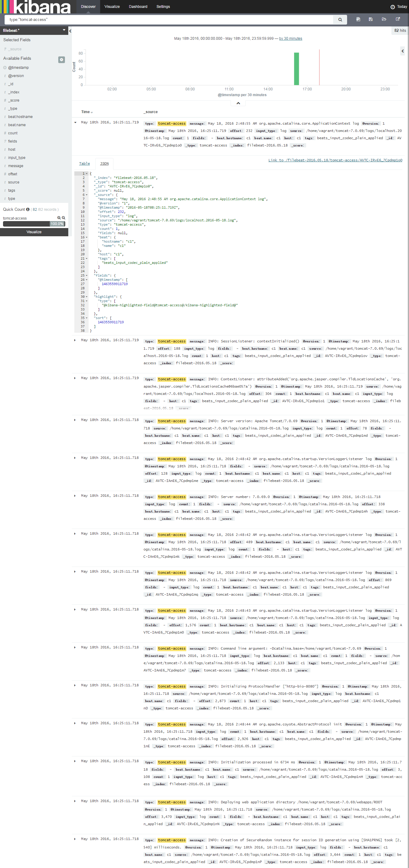Select the count field in sidebar
The height and width of the screenshot is (868, 409).
click(x=13, y=133)
